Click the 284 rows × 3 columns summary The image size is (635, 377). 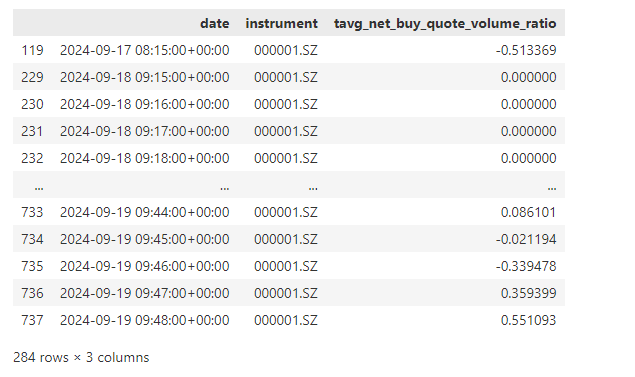coord(81,358)
